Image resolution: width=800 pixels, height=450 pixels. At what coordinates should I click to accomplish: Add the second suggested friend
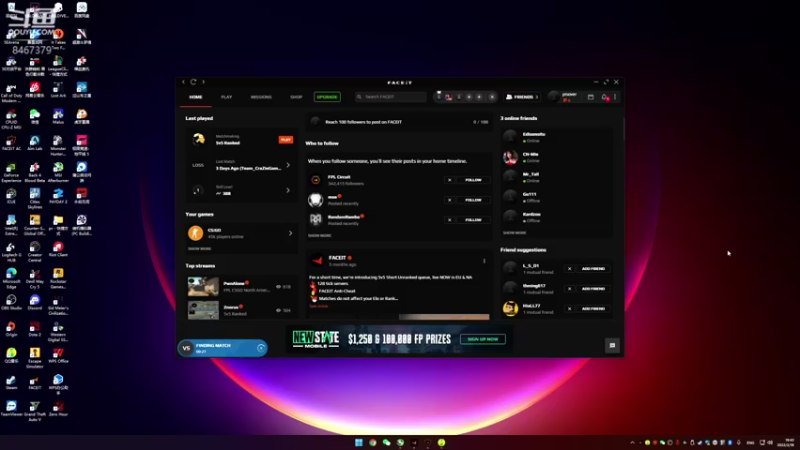click(x=593, y=289)
